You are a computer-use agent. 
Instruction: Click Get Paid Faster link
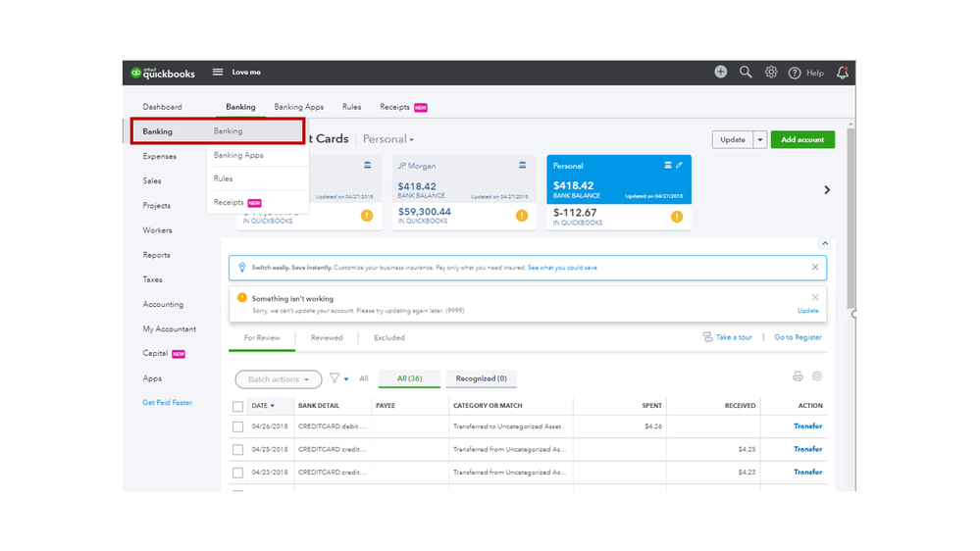pyautogui.click(x=167, y=403)
